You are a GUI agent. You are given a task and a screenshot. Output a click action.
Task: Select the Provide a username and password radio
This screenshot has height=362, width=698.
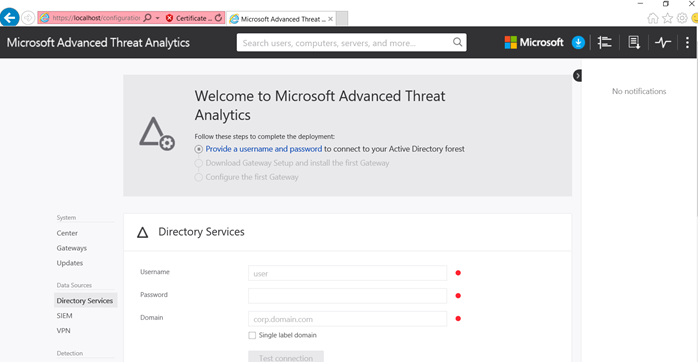click(199, 149)
